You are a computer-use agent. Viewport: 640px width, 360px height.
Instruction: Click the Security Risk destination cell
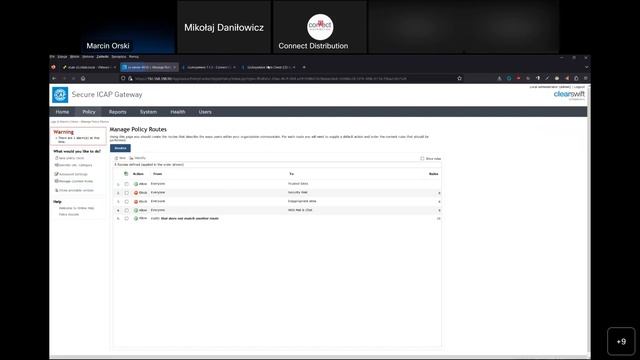click(x=298, y=192)
